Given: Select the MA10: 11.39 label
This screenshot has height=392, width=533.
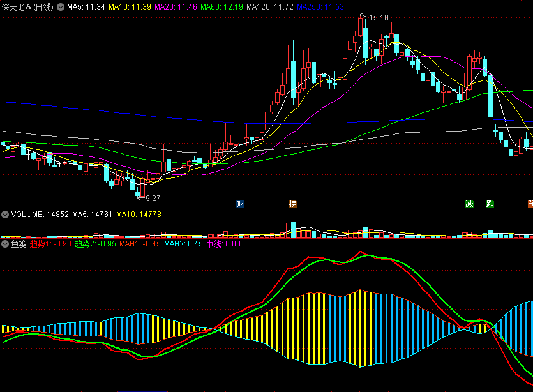Looking at the screenshot, I should click(x=130, y=7).
